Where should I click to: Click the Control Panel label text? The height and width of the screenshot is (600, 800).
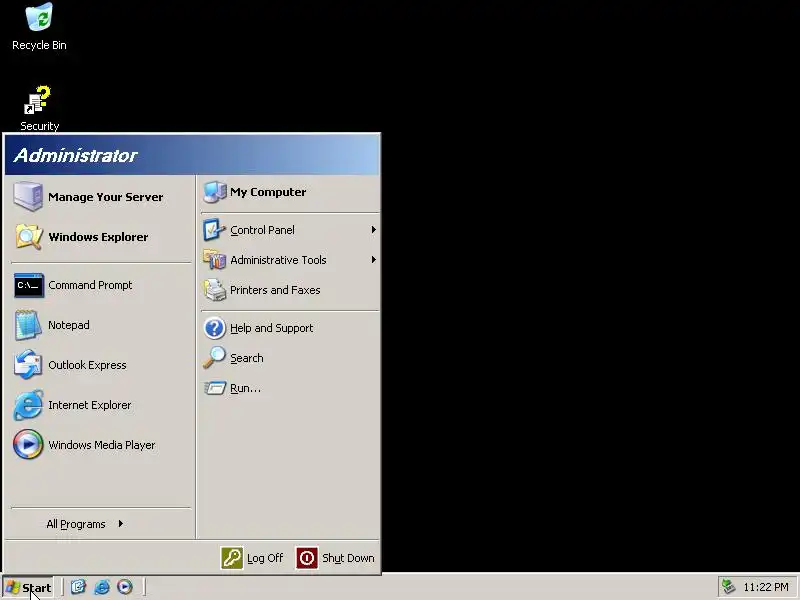pos(262,230)
